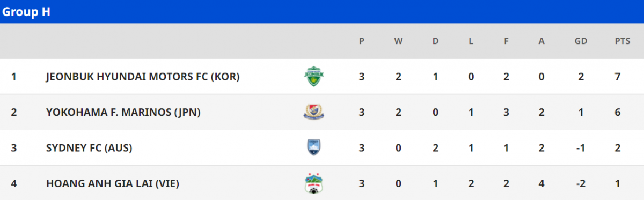The image size is (644, 200).
Task: Open YOKOHAMA F. MARINOS (JPN) team link
Action: [x=122, y=112]
